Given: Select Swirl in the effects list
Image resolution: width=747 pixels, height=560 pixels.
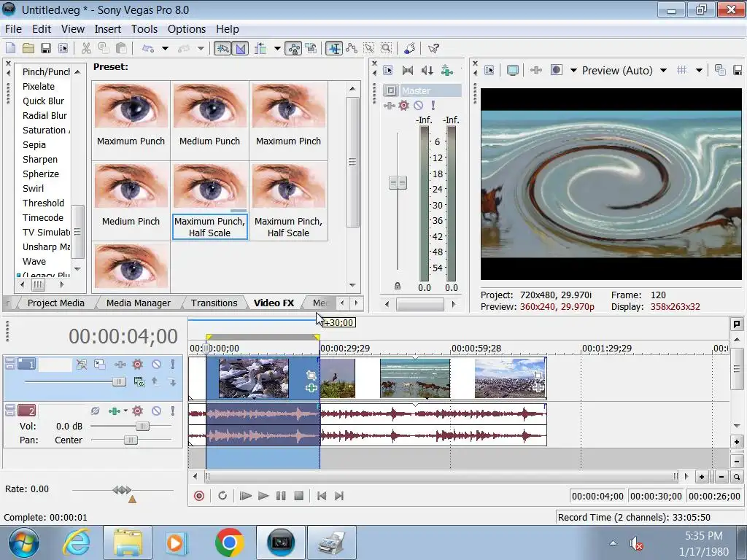Looking at the screenshot, I should pos(33,189).
